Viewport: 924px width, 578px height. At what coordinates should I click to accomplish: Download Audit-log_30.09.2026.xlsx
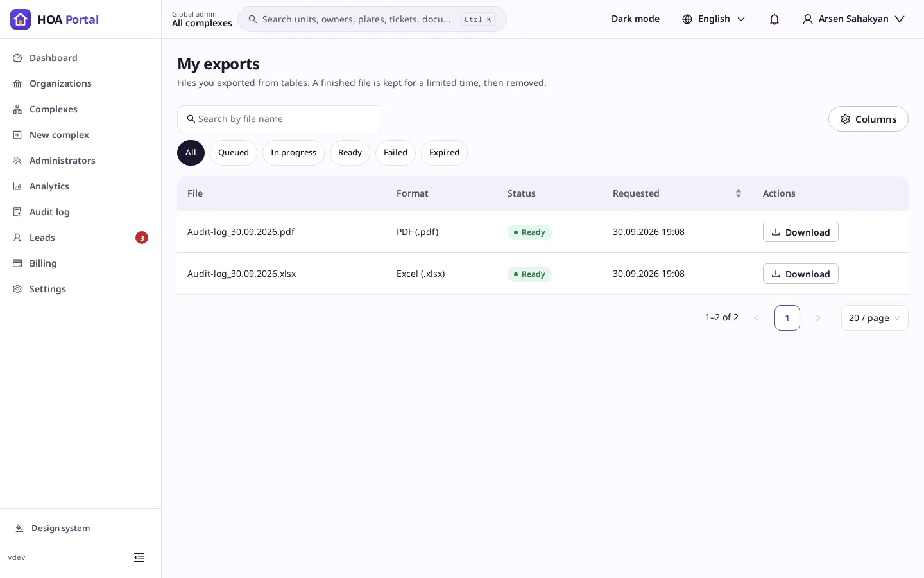[x=800, y=274]
